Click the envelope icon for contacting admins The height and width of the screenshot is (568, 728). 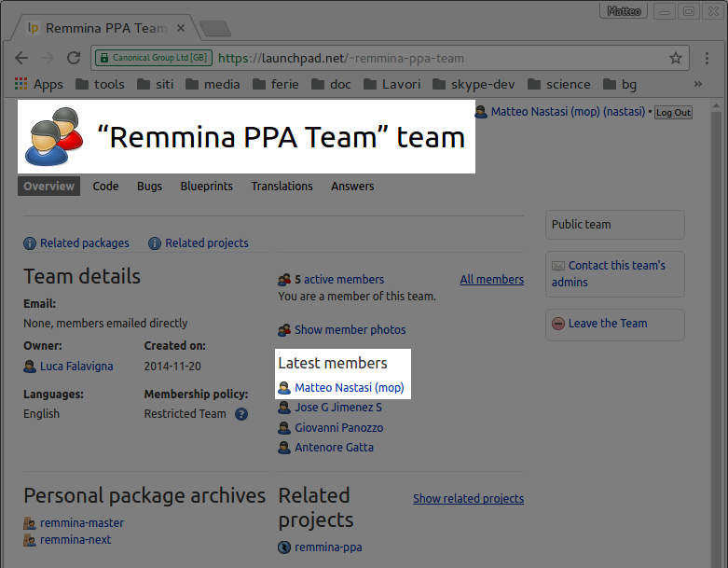(x=558, y=266)
